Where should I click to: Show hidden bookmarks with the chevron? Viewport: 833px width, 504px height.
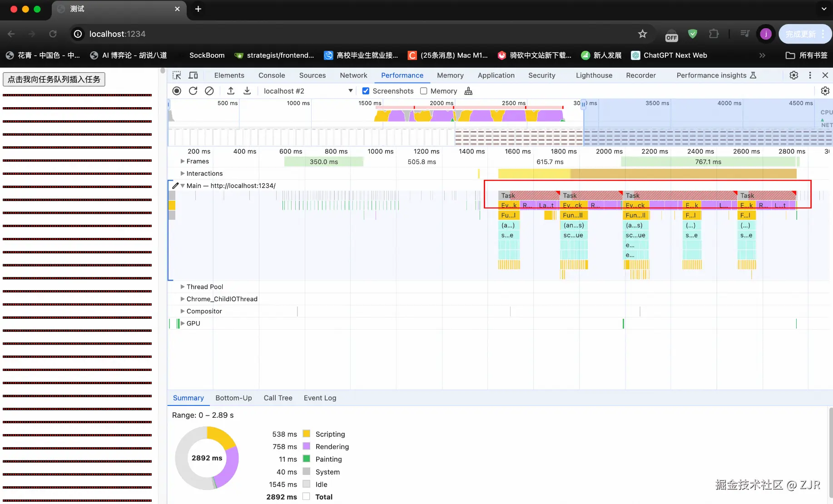click(762, 55)
